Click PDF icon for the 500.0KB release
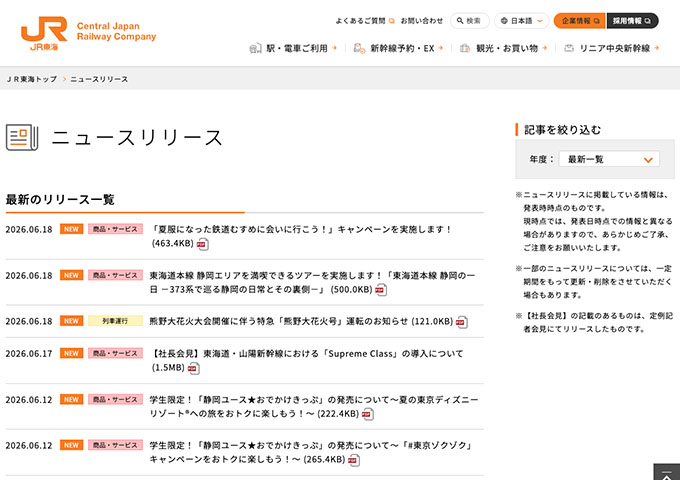Viewport: 680px width, 480px height. point(381,290)
